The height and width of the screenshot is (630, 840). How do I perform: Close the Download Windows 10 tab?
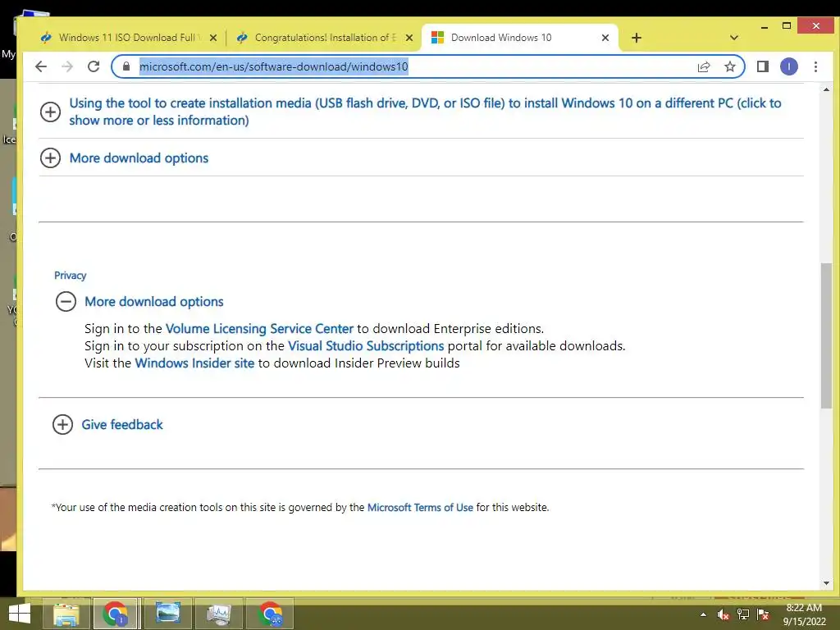(x=605, y=38)
